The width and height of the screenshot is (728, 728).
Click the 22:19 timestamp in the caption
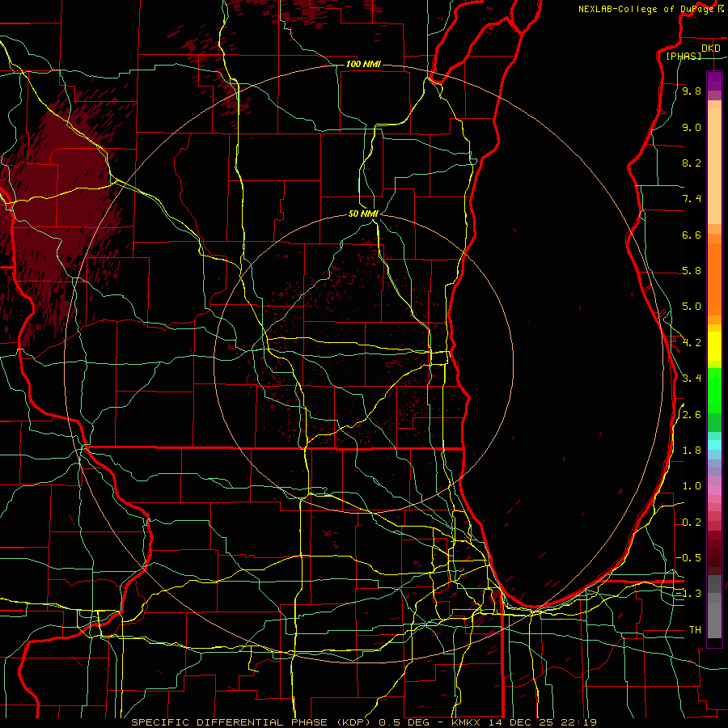pyautogui.click(x=580, y=722)
